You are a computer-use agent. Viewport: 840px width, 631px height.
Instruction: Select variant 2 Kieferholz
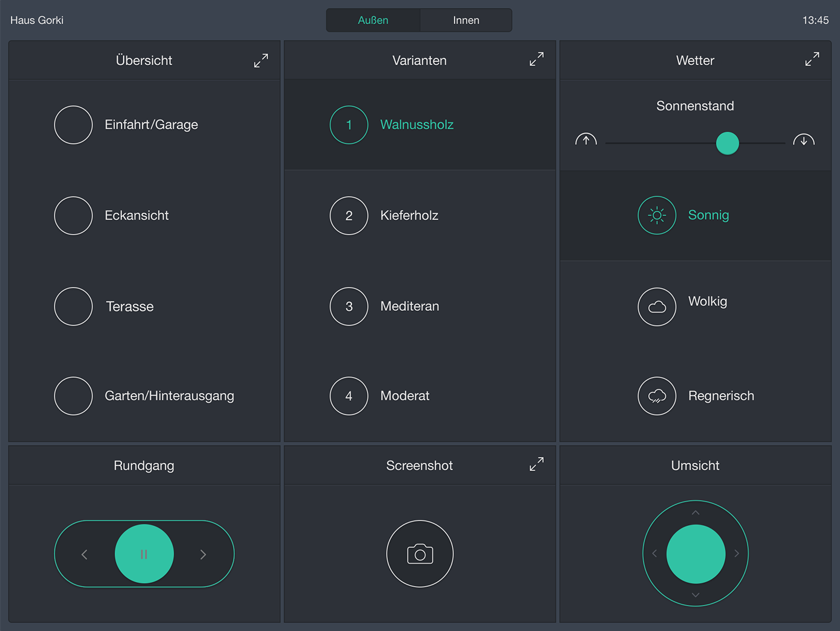(x=349, y=216)
